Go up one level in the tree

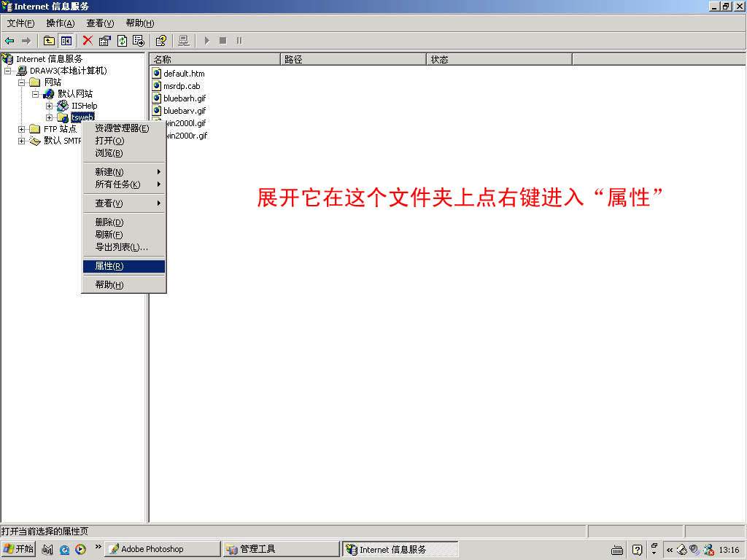[49, 41]
